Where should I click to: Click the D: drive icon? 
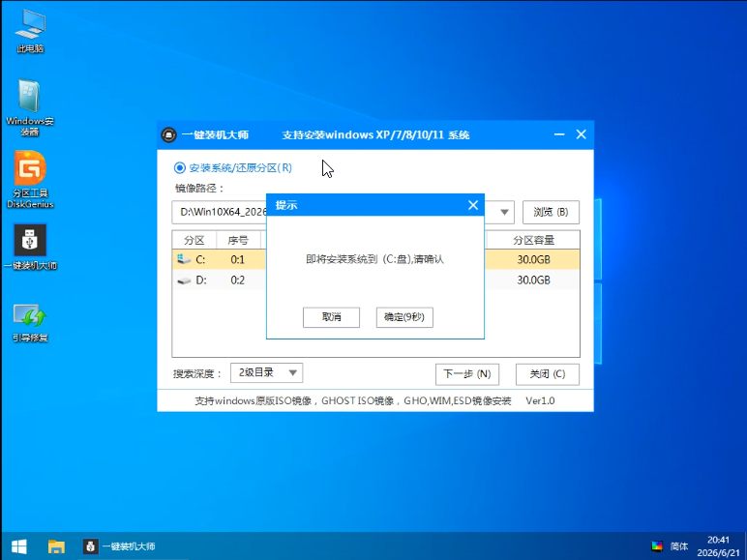tap(184, 280)
